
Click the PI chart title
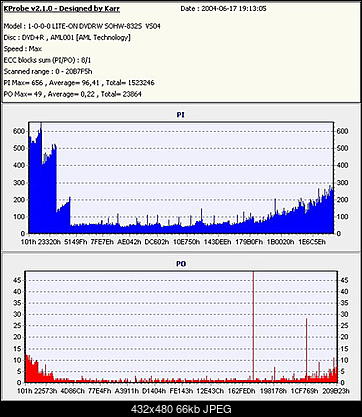180,115
